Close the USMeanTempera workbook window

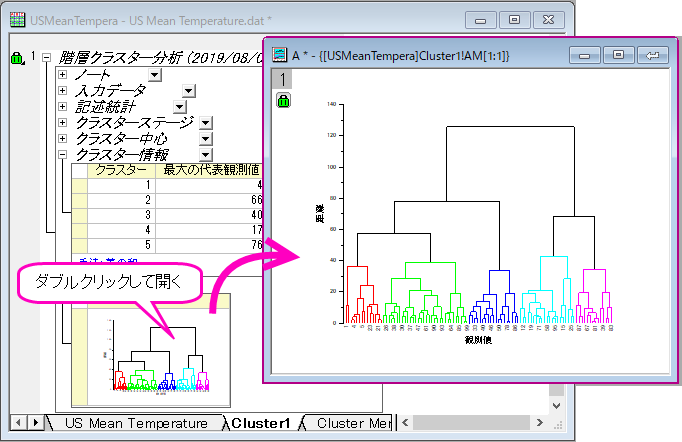click(549, 20)
